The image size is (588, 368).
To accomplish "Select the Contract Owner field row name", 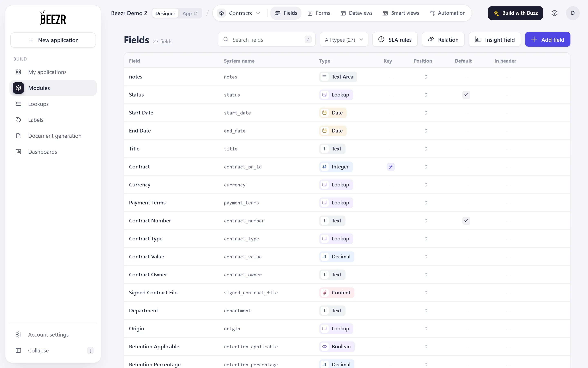I will [x=148, y=275].
